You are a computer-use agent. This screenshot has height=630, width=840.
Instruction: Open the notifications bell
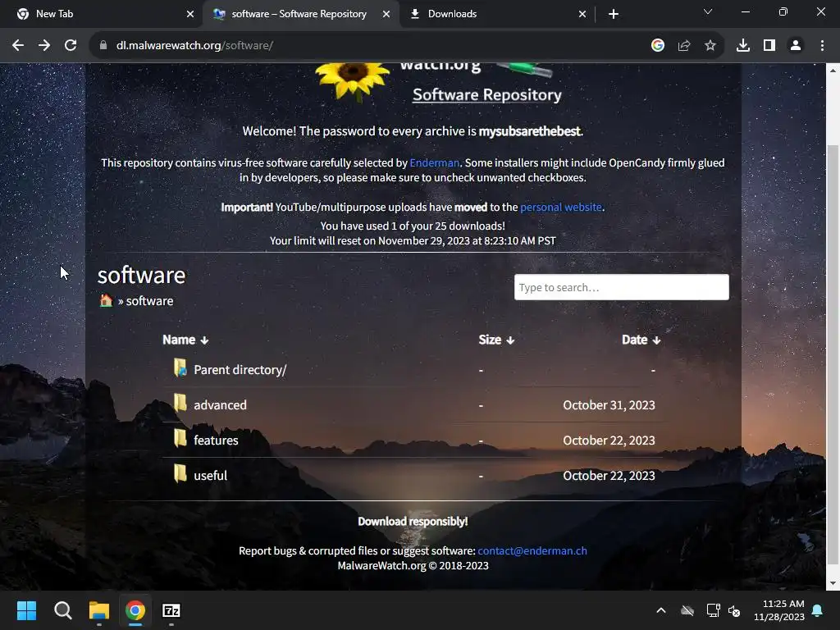coord(817,610)
